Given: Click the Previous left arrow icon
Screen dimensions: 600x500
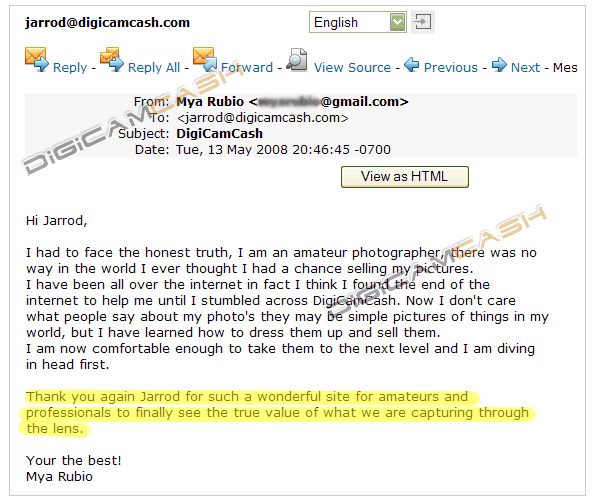Looking at the screenshot, I should (412, 64).
